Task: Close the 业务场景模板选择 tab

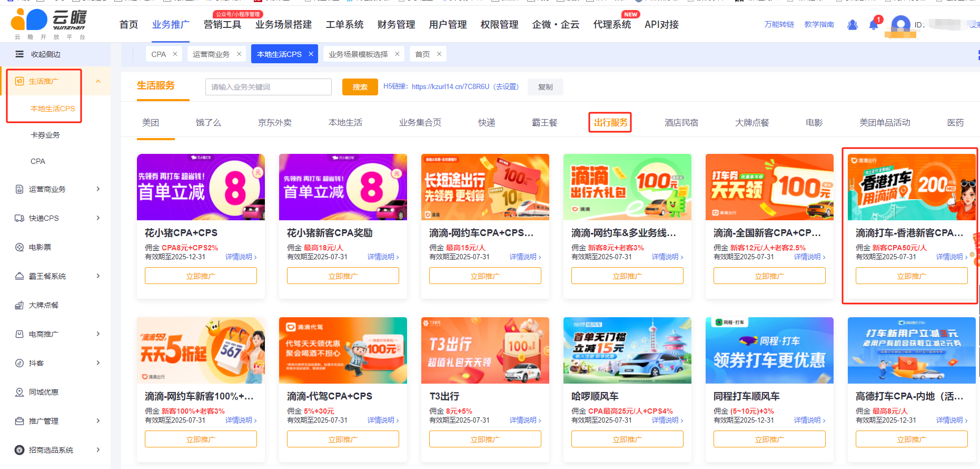Action: click(x=397, y=54)
